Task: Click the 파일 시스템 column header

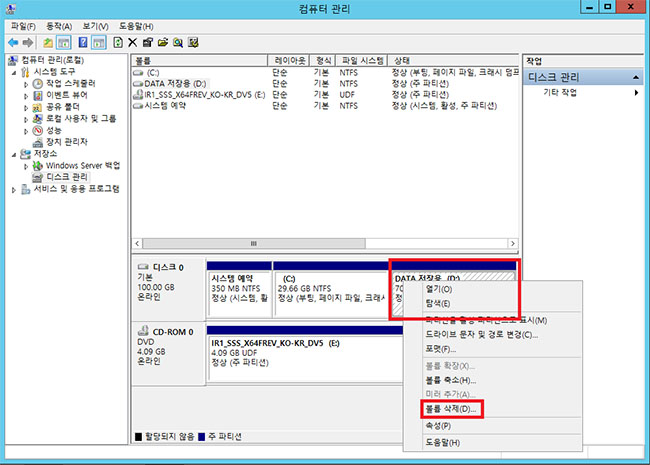Action: click(362, 60)
